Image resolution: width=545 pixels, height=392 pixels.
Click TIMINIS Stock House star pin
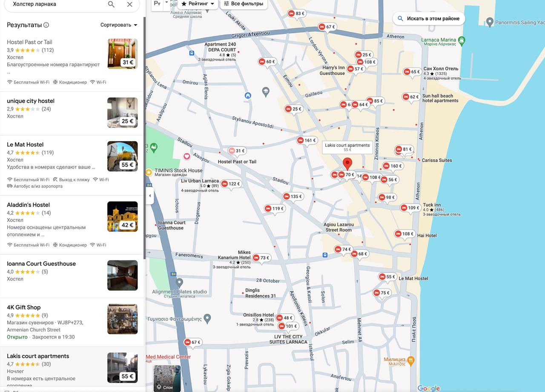pyautogui.click(x=149, y=172)
